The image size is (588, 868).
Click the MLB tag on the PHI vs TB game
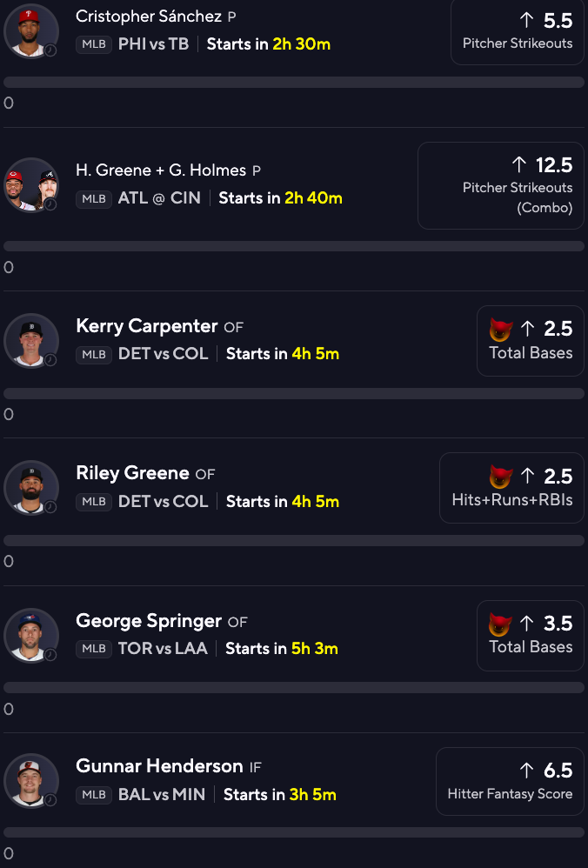coord(94,44)
